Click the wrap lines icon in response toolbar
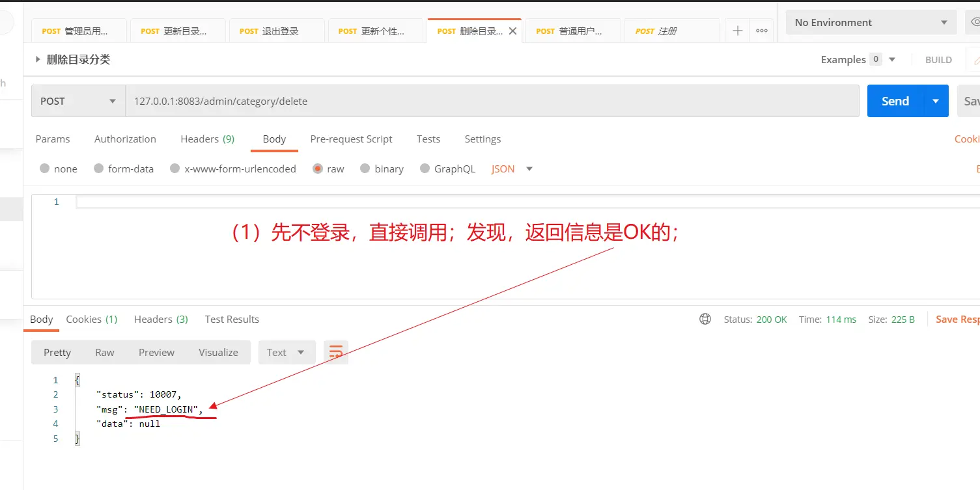 pyautogui.click(x=336, y=352)
